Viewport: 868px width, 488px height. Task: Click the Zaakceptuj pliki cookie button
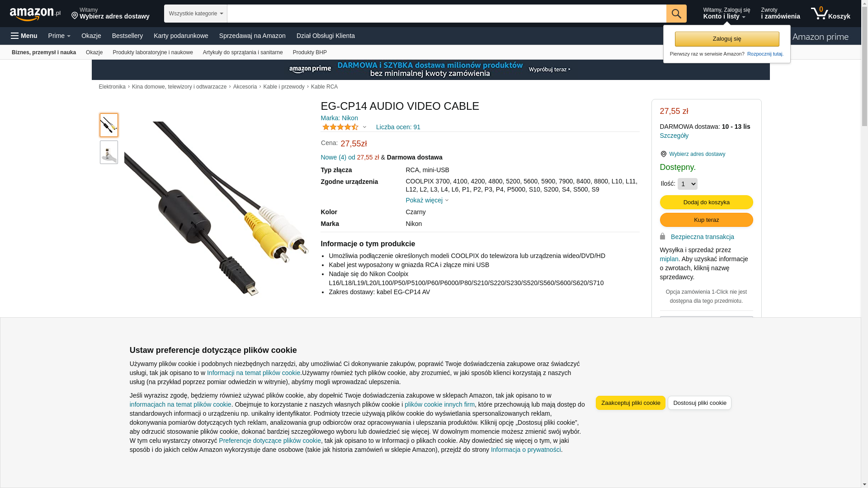[631, 403]
